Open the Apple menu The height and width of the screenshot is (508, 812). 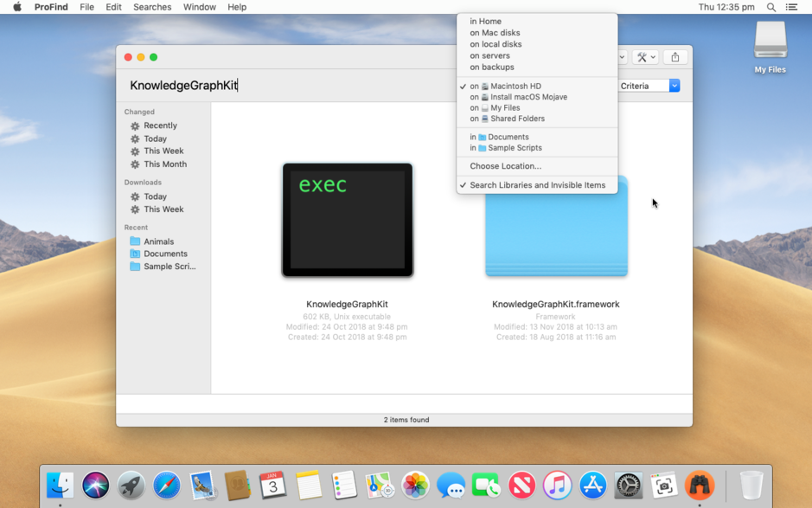pos(17,7)
